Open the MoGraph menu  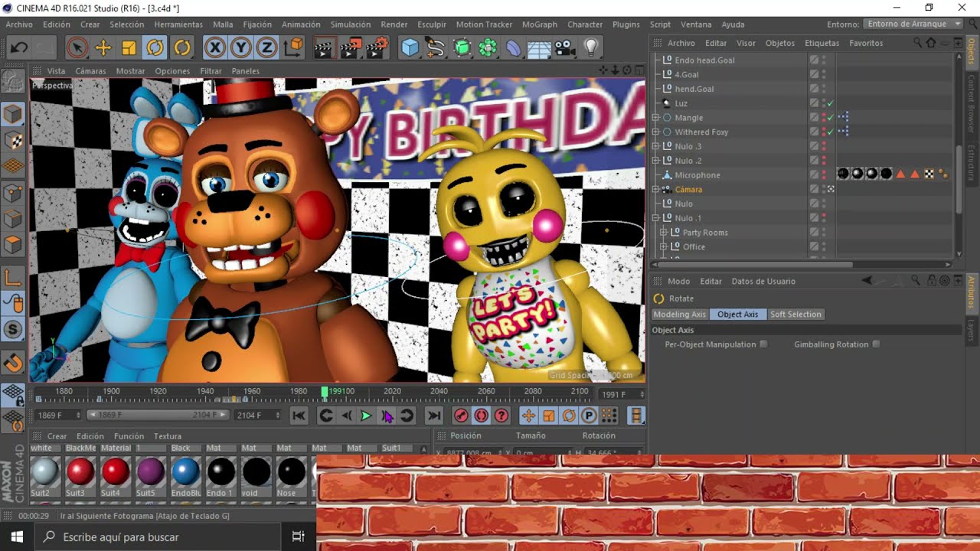pos(539,24)
